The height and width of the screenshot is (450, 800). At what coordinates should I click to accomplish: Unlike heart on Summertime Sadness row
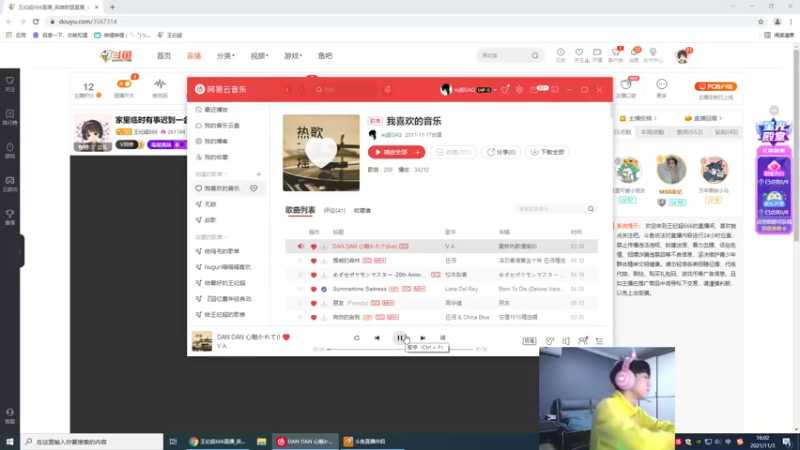313,289
